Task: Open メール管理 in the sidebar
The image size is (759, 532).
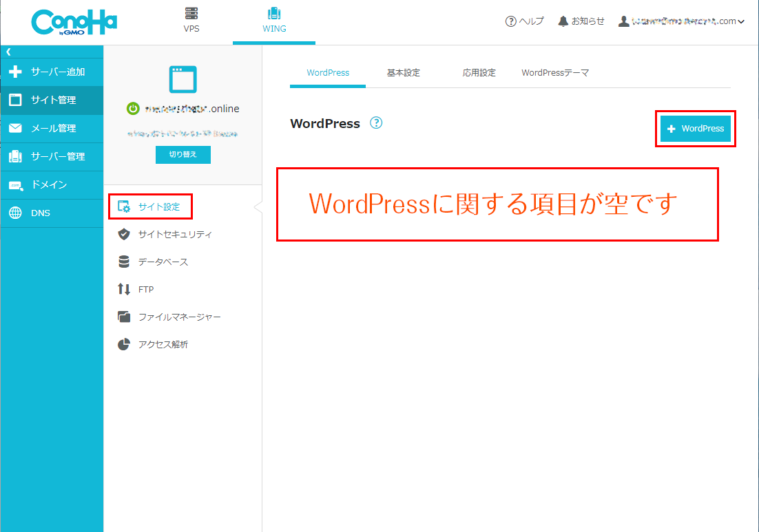Action: [x=52, y=129]
